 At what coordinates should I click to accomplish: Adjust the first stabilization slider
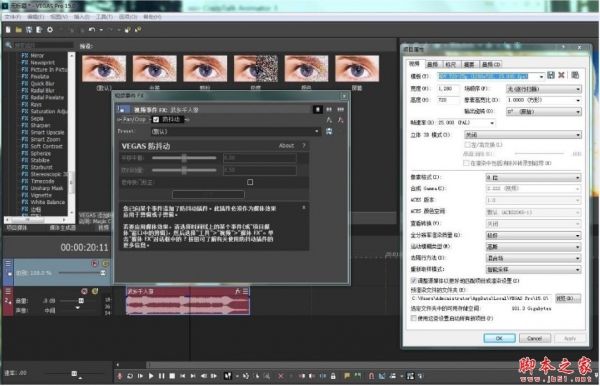[x=184, y=158]
